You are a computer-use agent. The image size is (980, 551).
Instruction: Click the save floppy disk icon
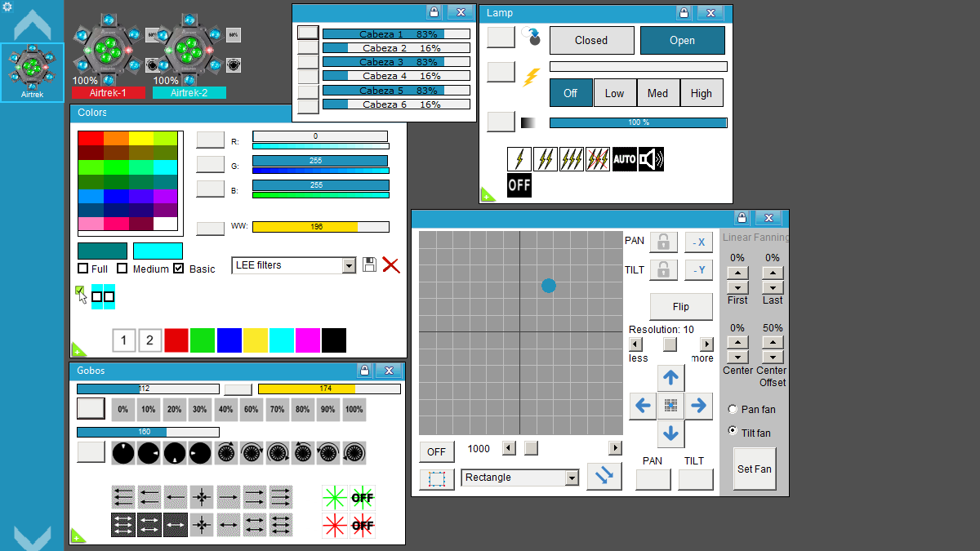pyautogui.click(x=370, y=264)
